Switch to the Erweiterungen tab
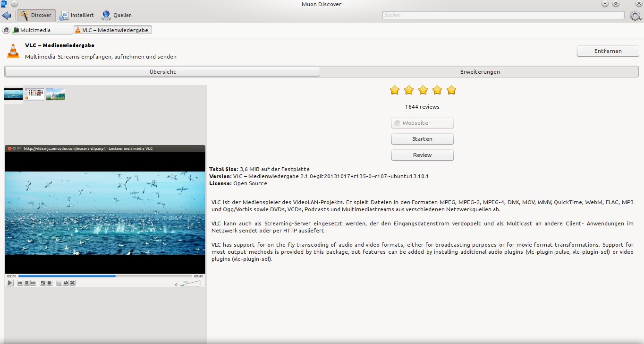The width and height of the screenshot is (644, 344). 480,72
